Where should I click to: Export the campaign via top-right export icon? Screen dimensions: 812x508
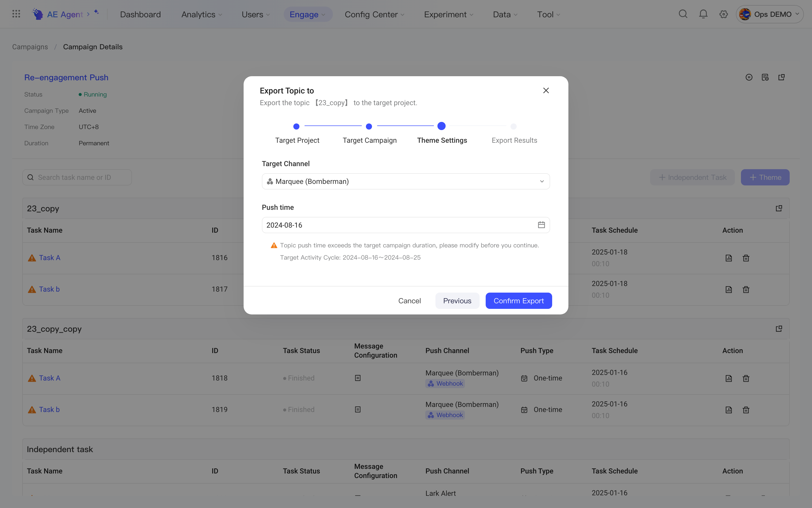pyautogui.click(x=782, y=77)
